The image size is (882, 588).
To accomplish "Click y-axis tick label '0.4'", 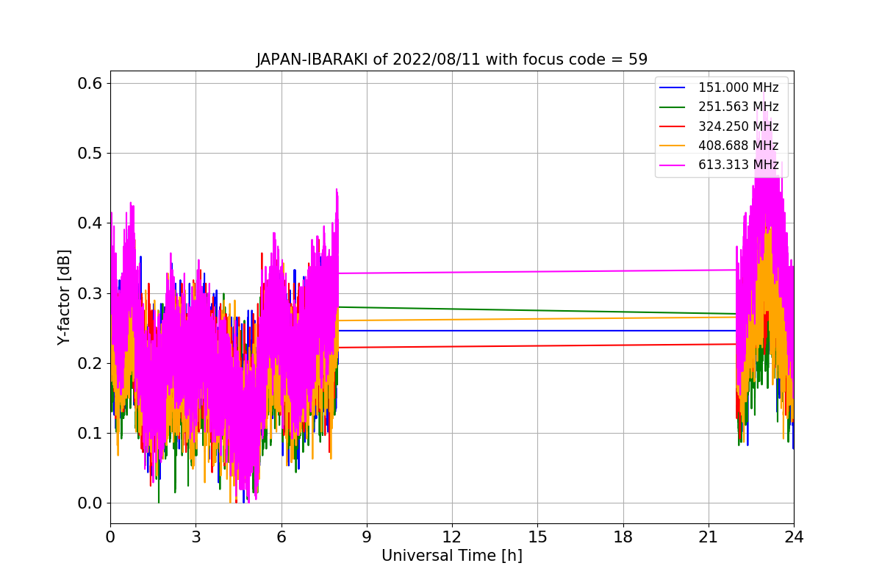I will [x=90, y=223].
